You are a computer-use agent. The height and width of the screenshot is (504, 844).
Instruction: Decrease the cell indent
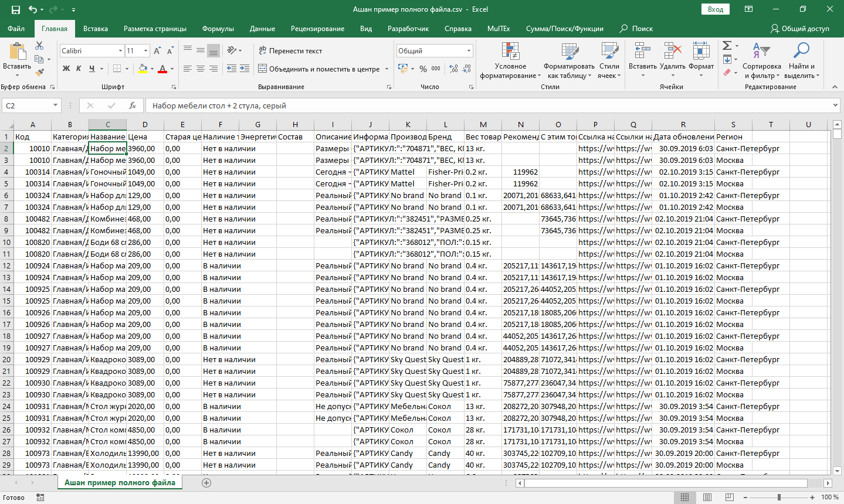(231, 69)
